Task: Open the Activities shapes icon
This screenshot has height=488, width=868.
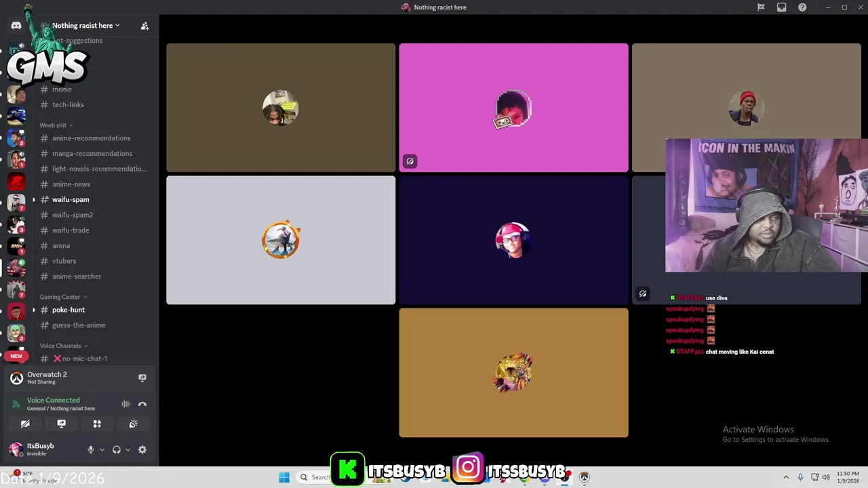Action: tap(97, 424)
